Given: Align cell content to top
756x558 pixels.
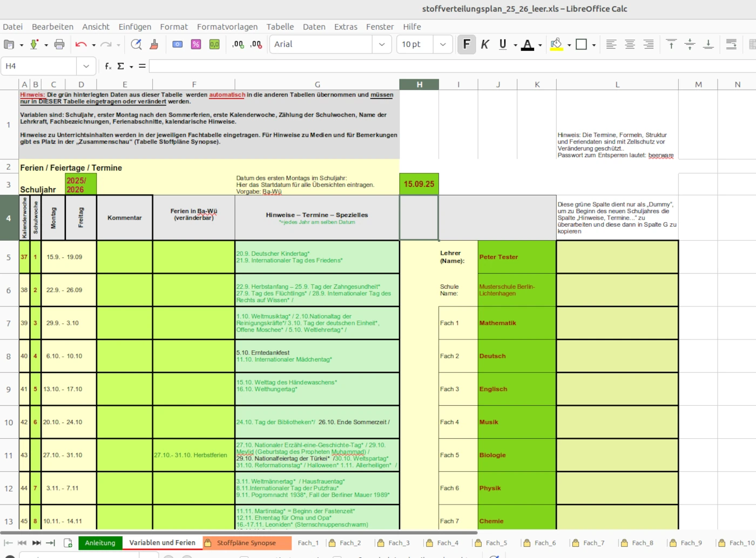Looking at the screenshot, I should 671,44.
